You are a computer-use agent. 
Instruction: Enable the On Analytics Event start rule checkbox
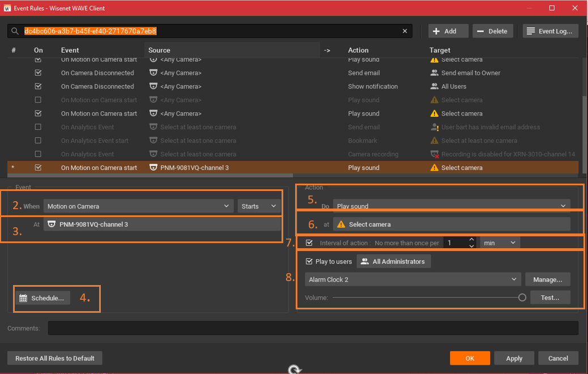coord(38,141)
